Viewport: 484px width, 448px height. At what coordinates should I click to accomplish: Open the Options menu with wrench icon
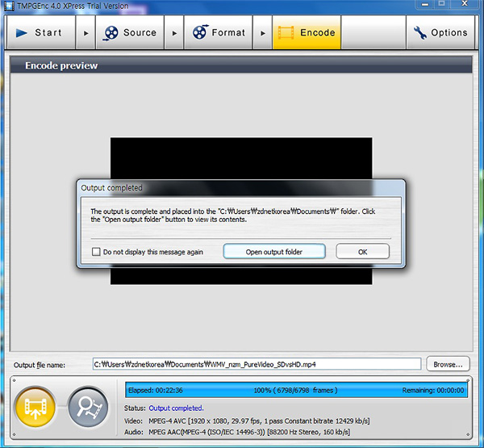(x=440, y=32)
